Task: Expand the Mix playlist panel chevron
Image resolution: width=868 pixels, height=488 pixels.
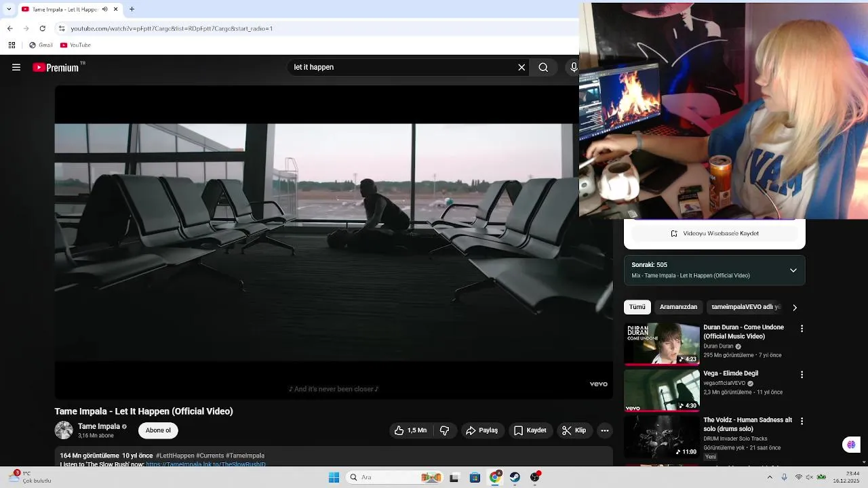Action: coord(793,270)
